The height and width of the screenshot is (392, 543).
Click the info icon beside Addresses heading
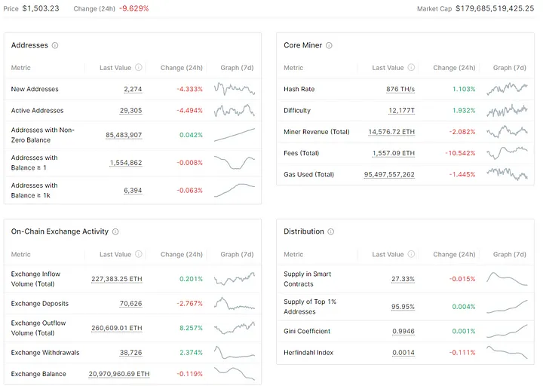point(55,45)
